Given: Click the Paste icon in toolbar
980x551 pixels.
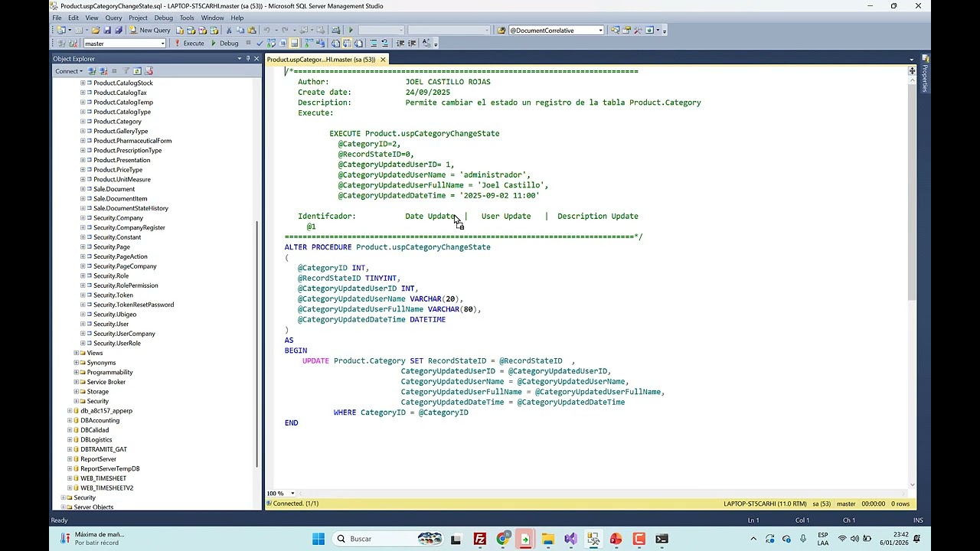Looking at the screenshot, I should coord(251,31).
